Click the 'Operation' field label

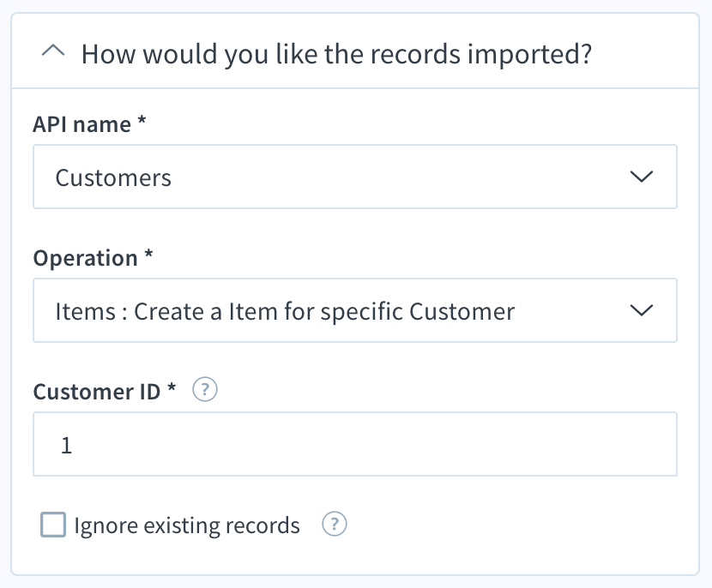(x=86, y=259)
